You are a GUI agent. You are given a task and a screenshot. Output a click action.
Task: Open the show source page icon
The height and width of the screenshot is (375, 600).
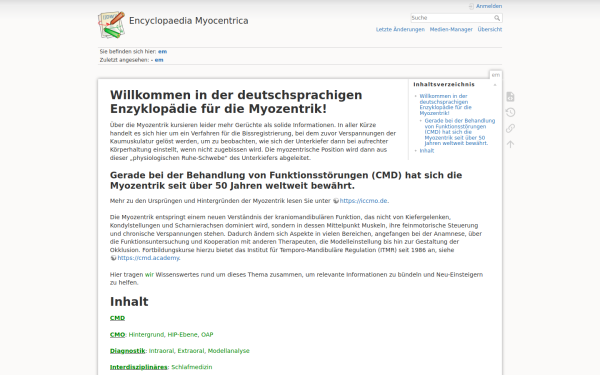click(x=510, y=97)
